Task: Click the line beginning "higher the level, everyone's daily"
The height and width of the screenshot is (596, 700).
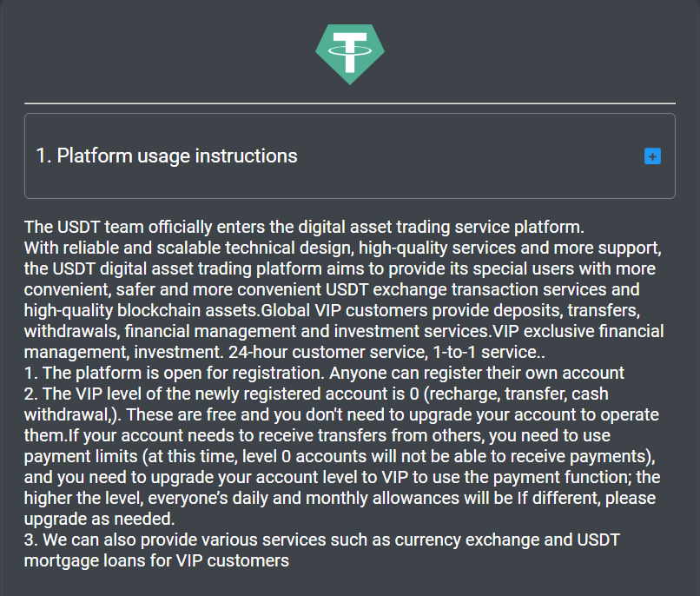Action: tap(340, 498)
